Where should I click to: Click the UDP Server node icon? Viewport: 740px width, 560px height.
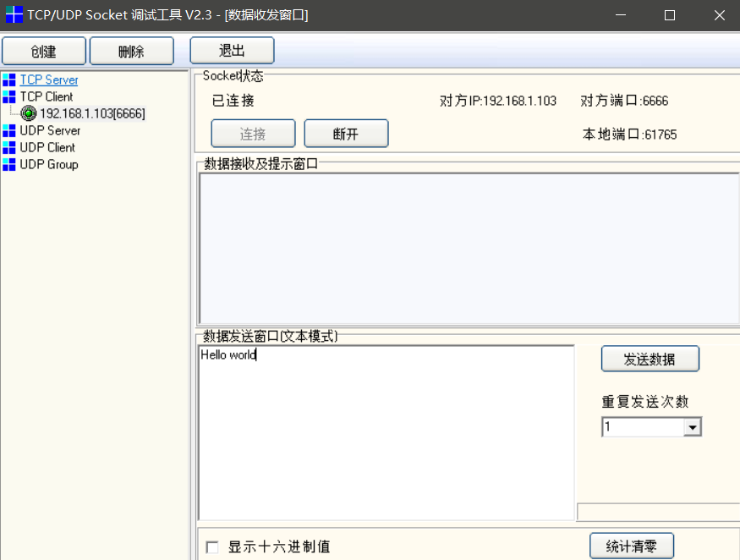click(11, 130)
